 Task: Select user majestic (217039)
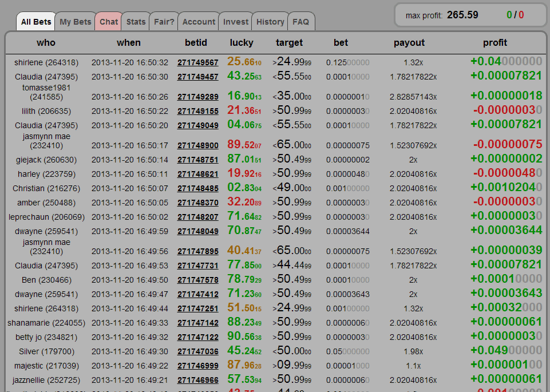click(x=46, y=366)
